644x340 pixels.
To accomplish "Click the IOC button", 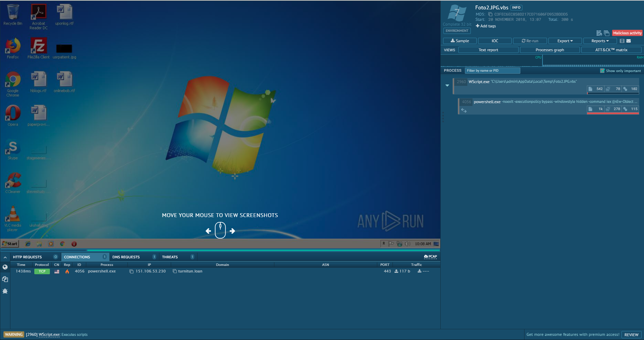I will 495,41.
